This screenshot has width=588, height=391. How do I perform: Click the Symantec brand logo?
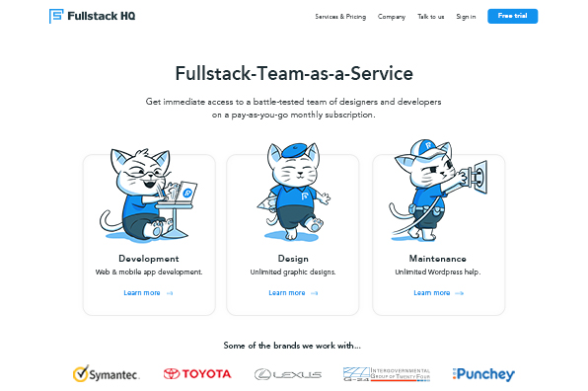click(x=107, y=374)
